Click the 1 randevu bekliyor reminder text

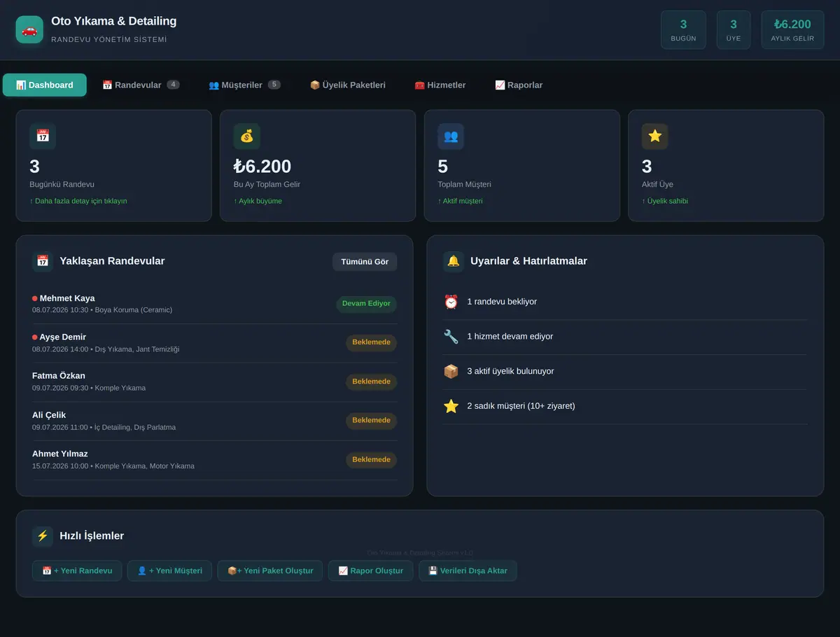pos(502,302)
